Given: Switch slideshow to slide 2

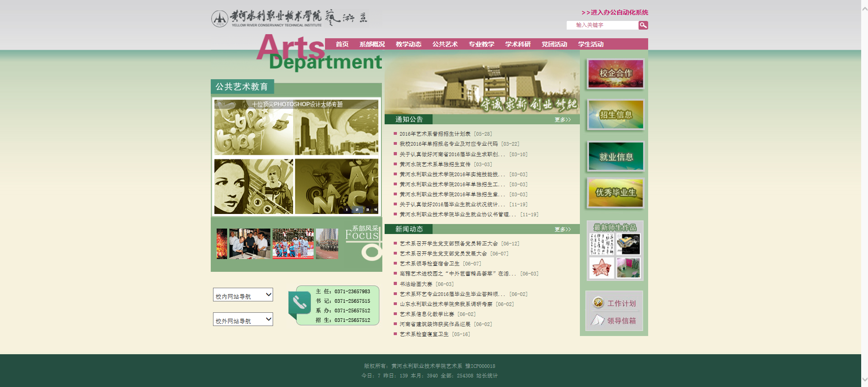Looking at the screenshot, I should click(x=357, y=210).
